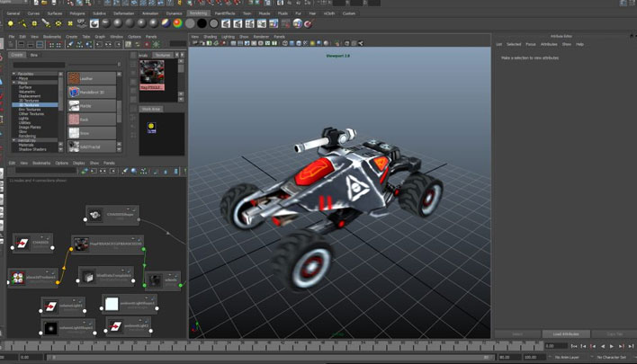This screenshot has width=637, height=364.
Task: Click the Hypershade clear graph broom icon
Action: pos(71,45)
